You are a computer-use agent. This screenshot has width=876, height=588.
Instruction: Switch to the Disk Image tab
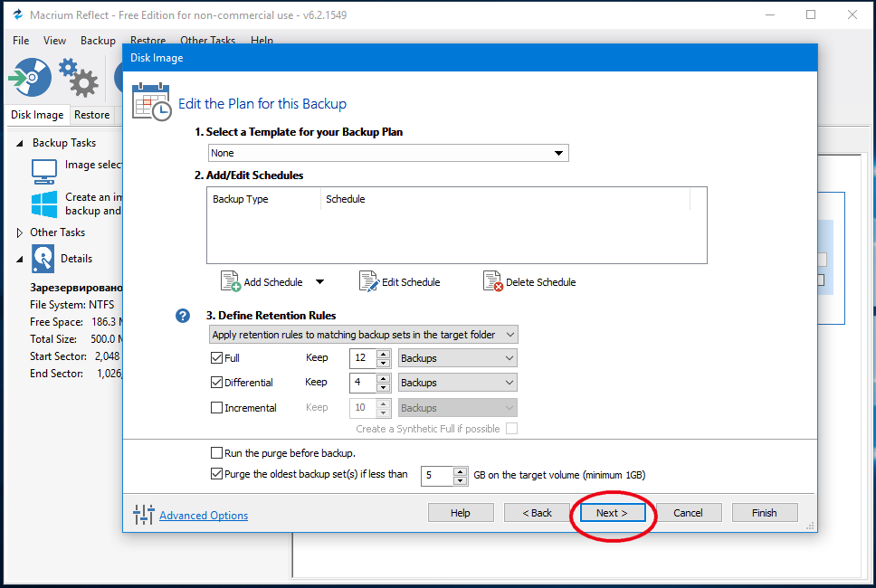pyautogui.click(x=37, y=115)
